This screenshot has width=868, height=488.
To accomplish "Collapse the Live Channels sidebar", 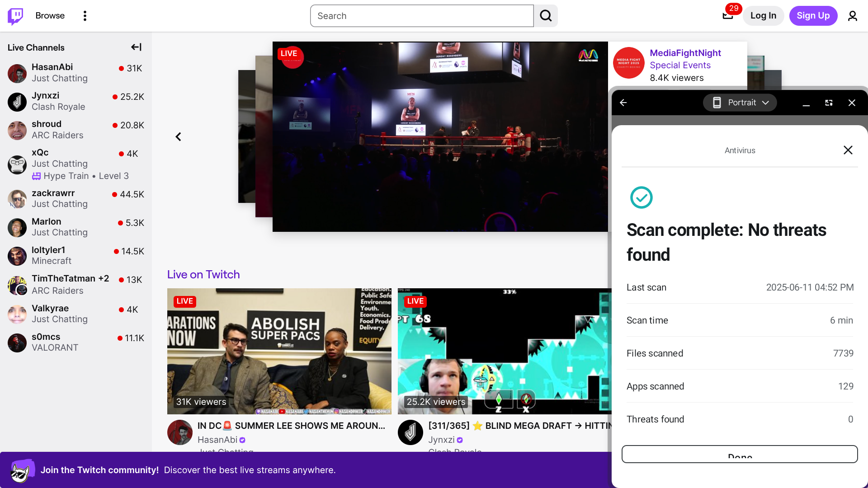I will (x=136, y=47).
